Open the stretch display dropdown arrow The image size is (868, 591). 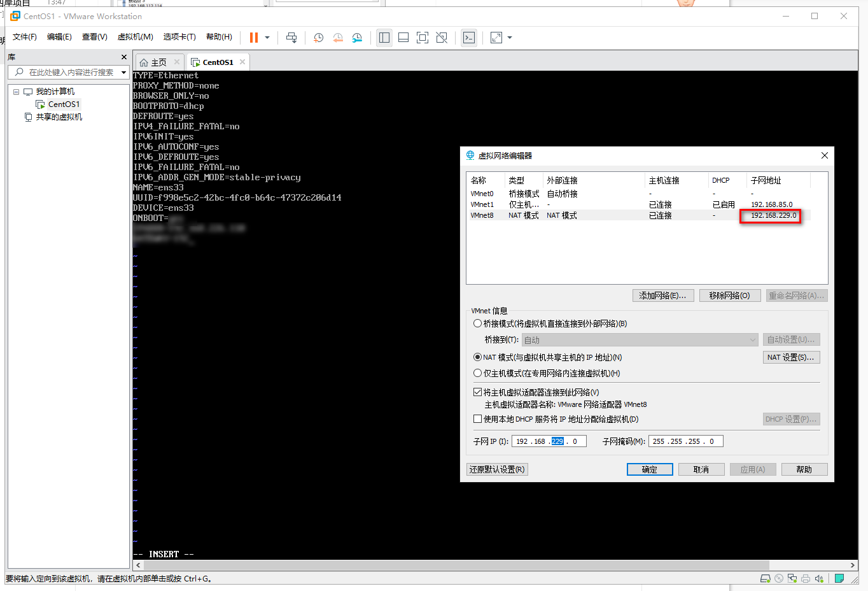coord(510,38)
